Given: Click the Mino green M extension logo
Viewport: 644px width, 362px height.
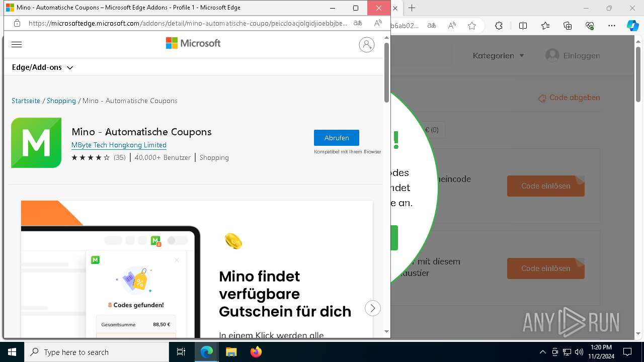Looking at the screenshot, I should 36,143.
